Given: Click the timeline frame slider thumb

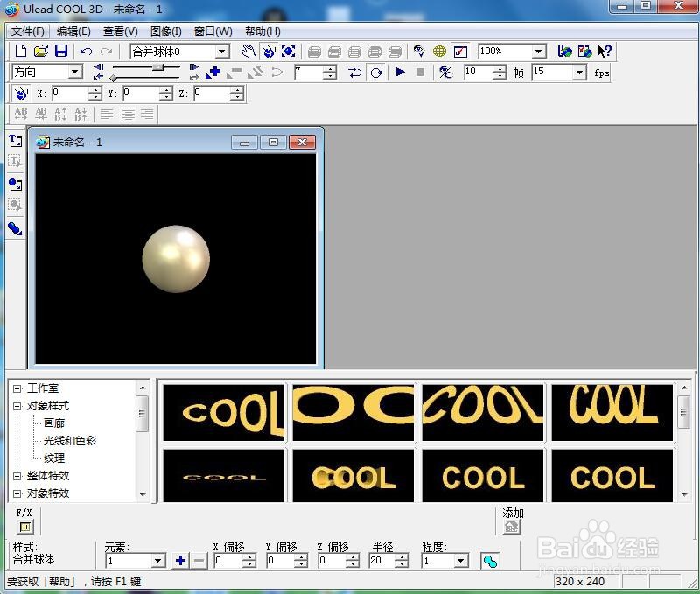Looking at the screenshot, I should click(157, 67).
